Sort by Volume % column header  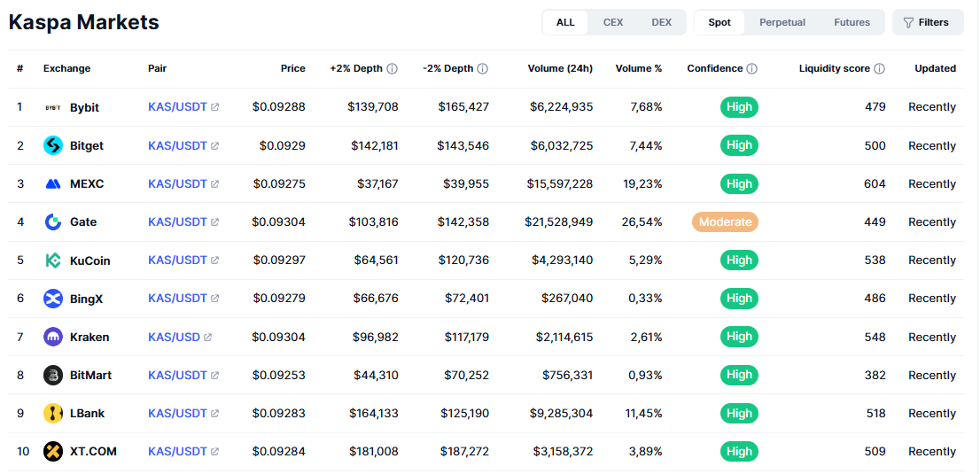point(639,69)
